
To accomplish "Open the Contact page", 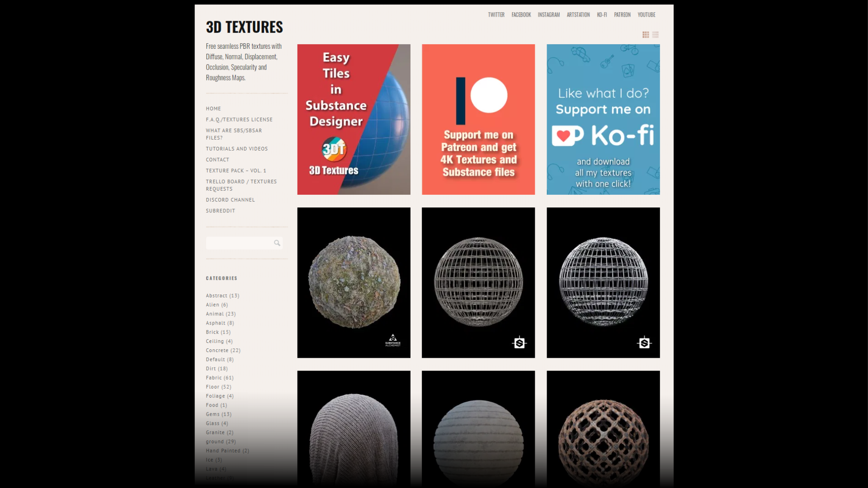I will 217,160.
